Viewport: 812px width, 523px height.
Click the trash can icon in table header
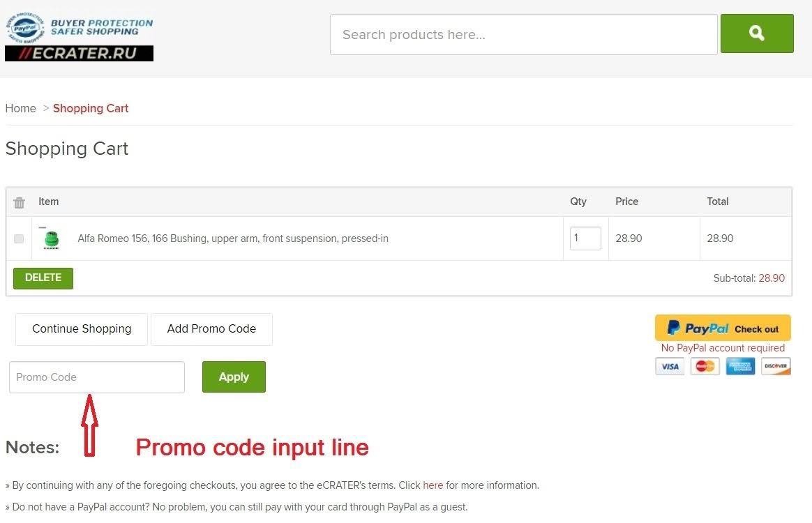click(x=19, y=202)
